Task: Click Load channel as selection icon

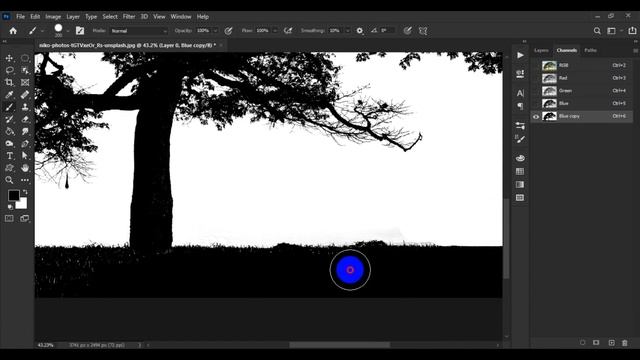Action: tap(582, 343)
